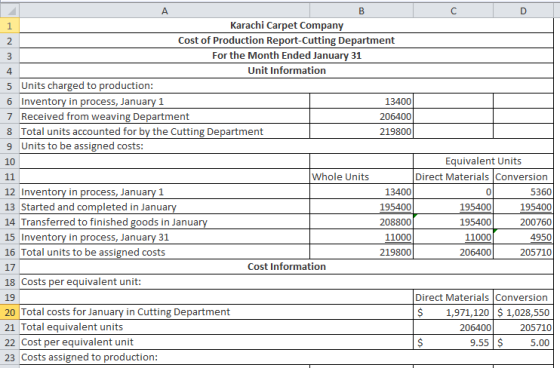The height and width of the screenshot is (368, 560).
Task: Click 'Transferred to finished goods in January'
Action: point(164,222)
